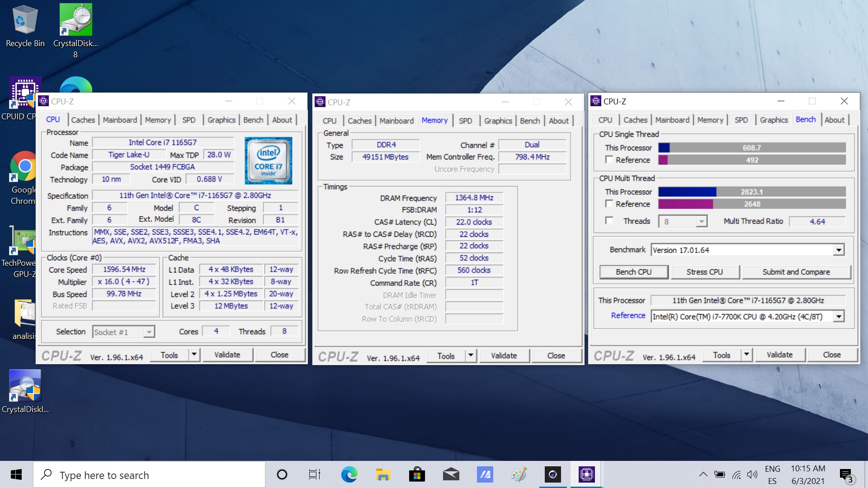Expand the Benchmark version dropdown
The image size is (868, 488).
839,250
